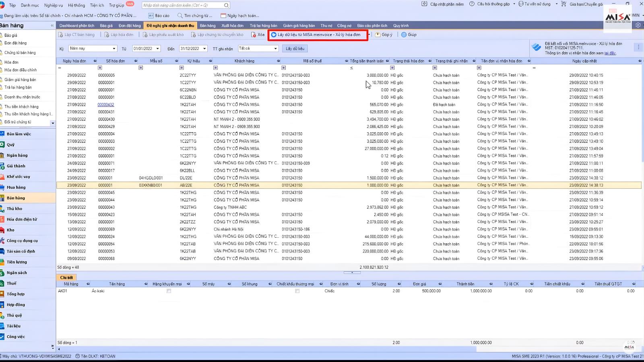Toggle the Hàng khuyến mại checkbox for AK01
644x362 pixels.
(x=169, y=291)
